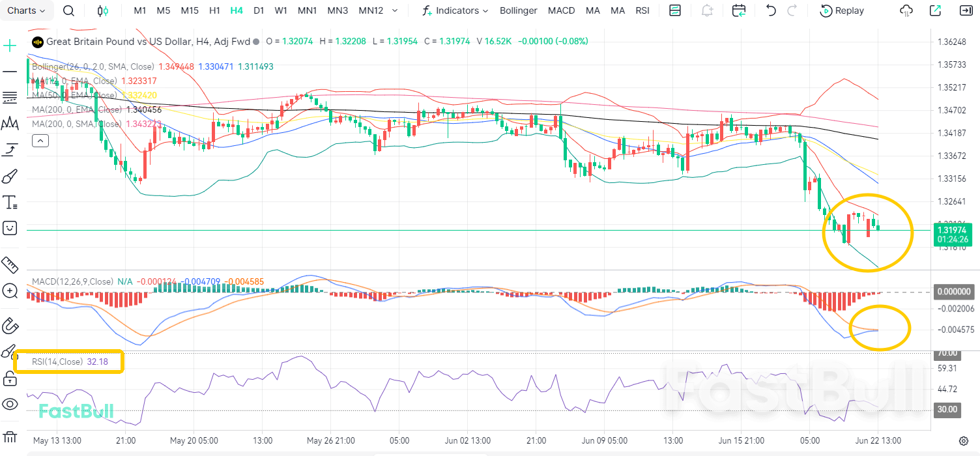Click the MACD 0.000000 axis label
Viewport: 980px width, 456px height.
[954, 291]
